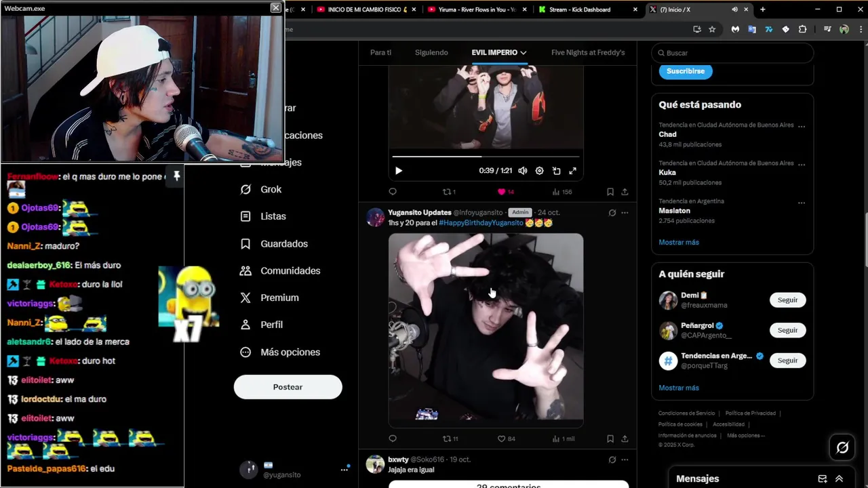
Task: Share the top video post
Action: 625,192
